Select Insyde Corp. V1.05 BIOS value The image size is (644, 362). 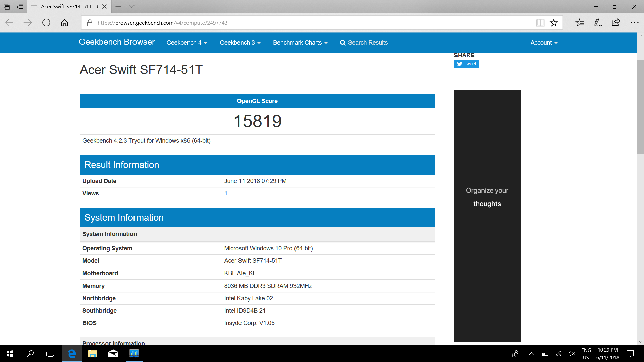click(249, 323)
